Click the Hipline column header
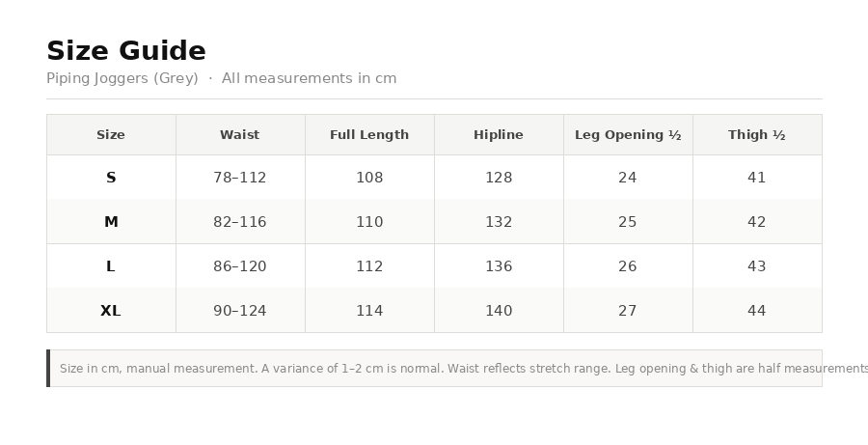 (499, 135)
